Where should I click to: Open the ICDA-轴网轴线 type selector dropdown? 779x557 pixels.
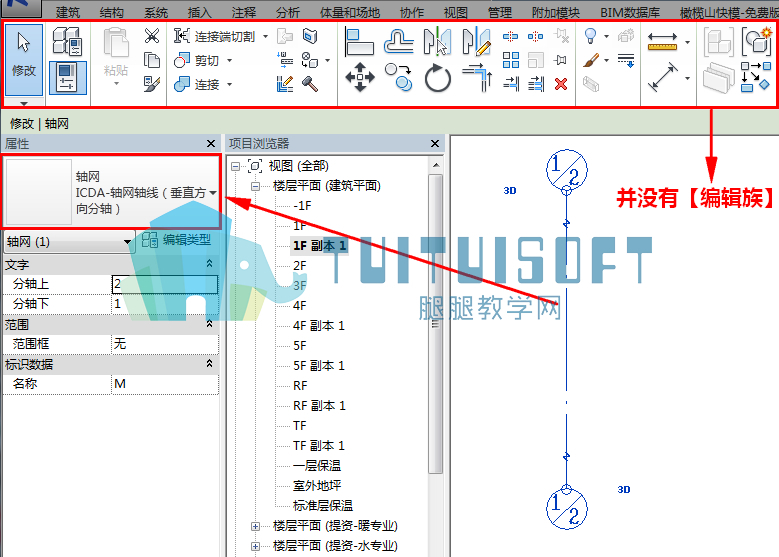[x=213, y=192]
